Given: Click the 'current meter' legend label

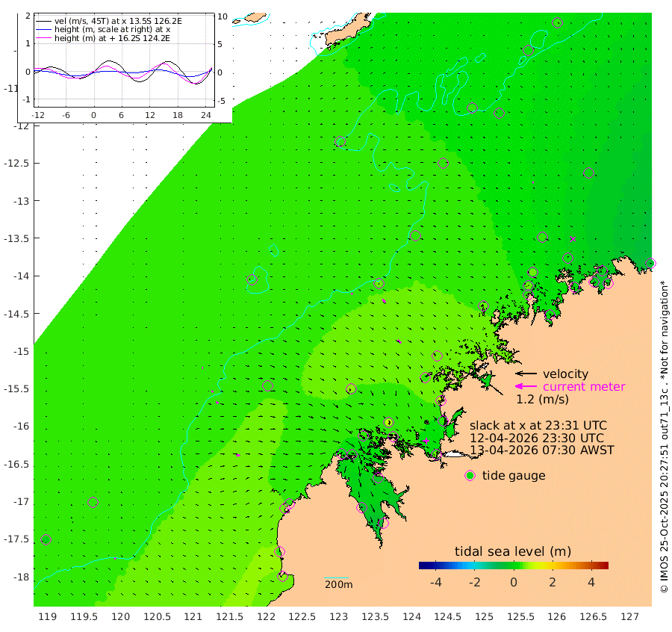Looking at the screenshot, I should click(584, 387).
